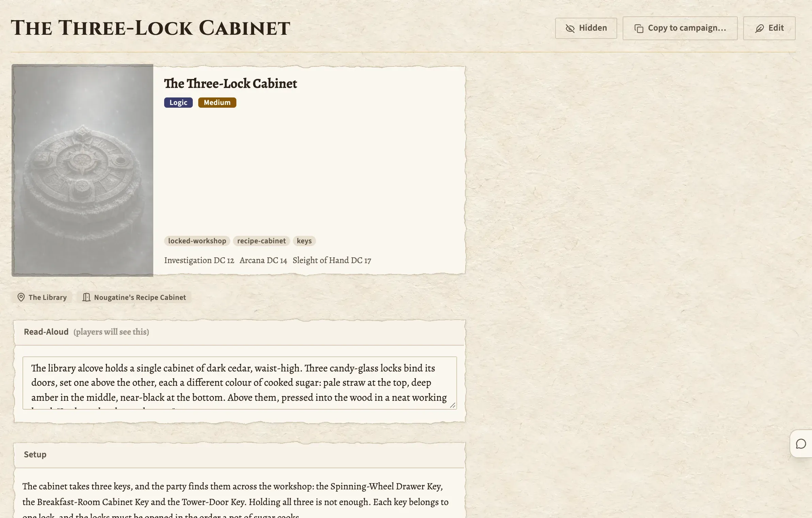The width and height of the screenshot is (812, 518).
Task: Grab the Read-Aloud textarea resize handle
Action: point(453,405)
